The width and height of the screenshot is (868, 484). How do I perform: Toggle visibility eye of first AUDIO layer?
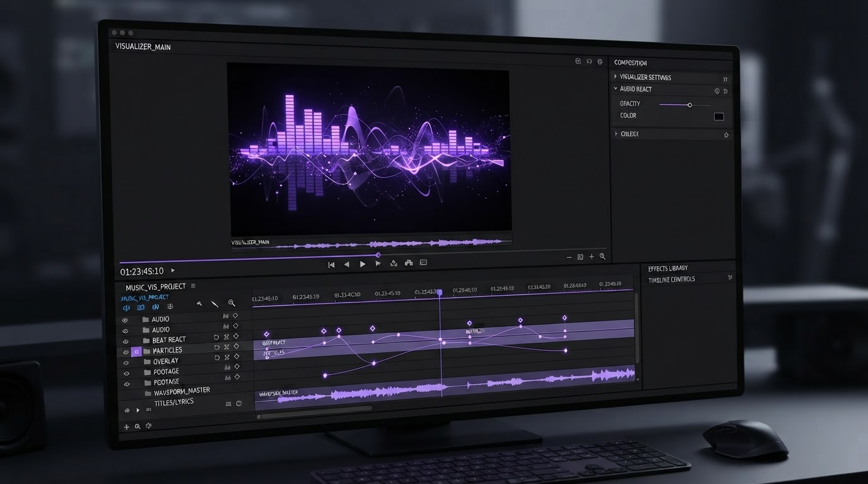[x=125, y=320]
